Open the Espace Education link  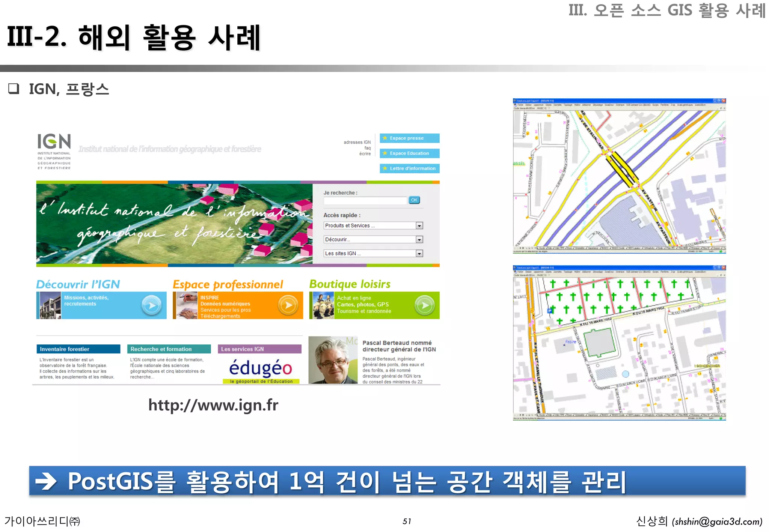410,153
